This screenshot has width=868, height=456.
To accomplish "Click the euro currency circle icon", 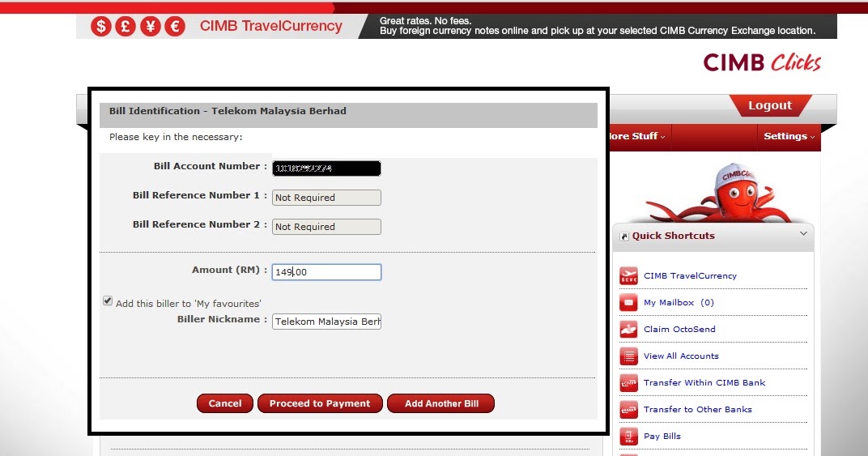I will pyautogui.click(x=175, y=27).
